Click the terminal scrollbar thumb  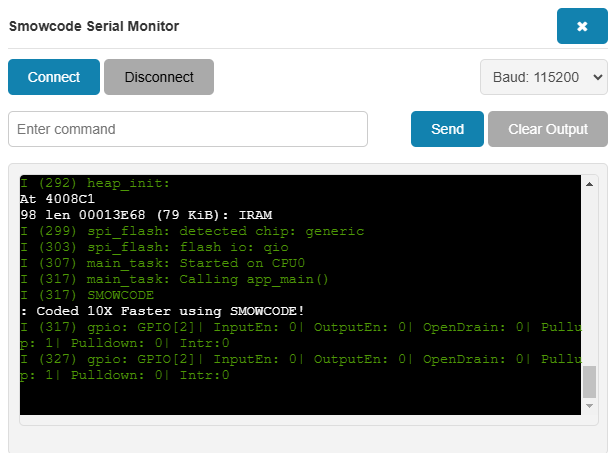tap(589, 382)
